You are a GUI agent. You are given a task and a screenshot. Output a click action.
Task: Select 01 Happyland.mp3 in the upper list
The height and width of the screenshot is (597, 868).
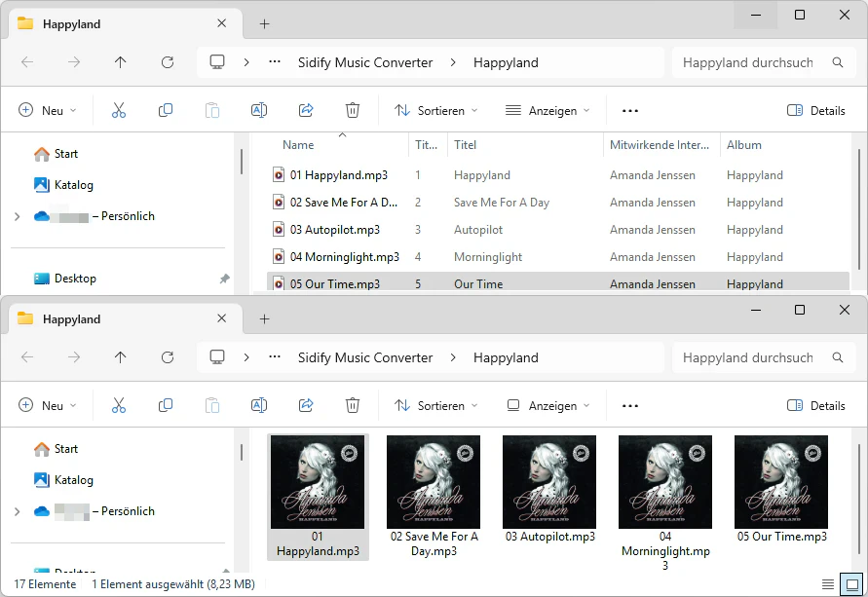coord(338,175)
